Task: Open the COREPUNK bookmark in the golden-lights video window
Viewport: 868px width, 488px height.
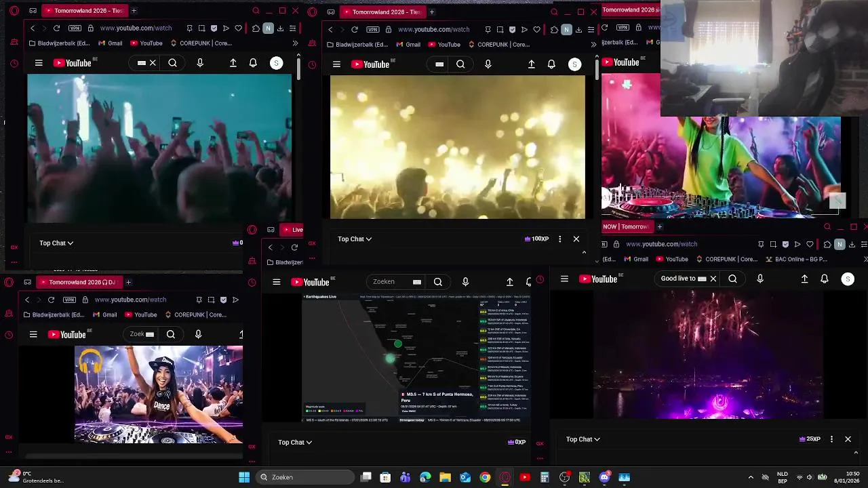Action: (498, 45)
